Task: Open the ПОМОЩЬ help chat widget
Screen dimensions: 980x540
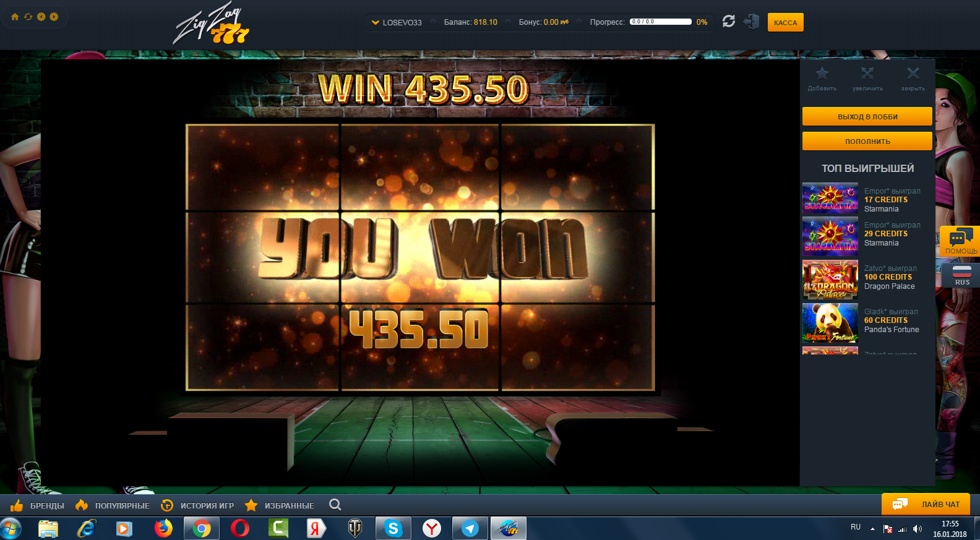Action: [960, 241]
